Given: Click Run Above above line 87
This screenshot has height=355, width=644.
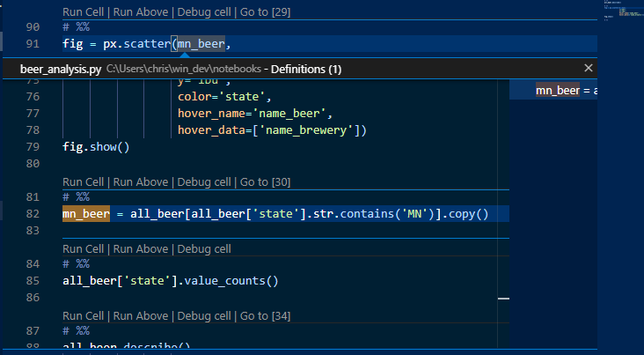Looking at the screenshot, I should pyautogui.click(x=141, y=316).
